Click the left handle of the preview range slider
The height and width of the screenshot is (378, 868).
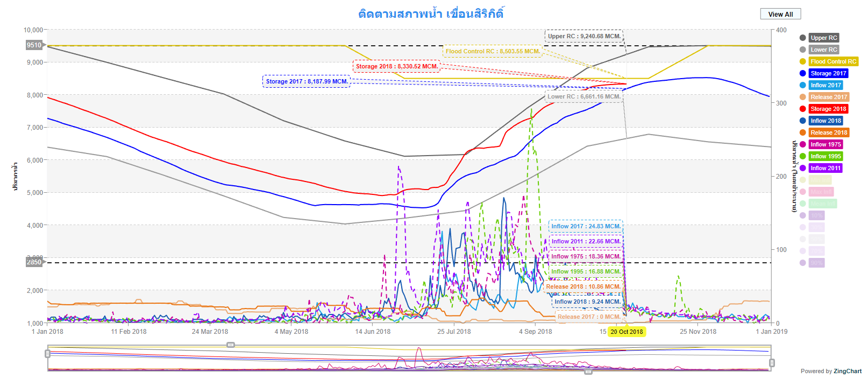click(x=48, y=354)
